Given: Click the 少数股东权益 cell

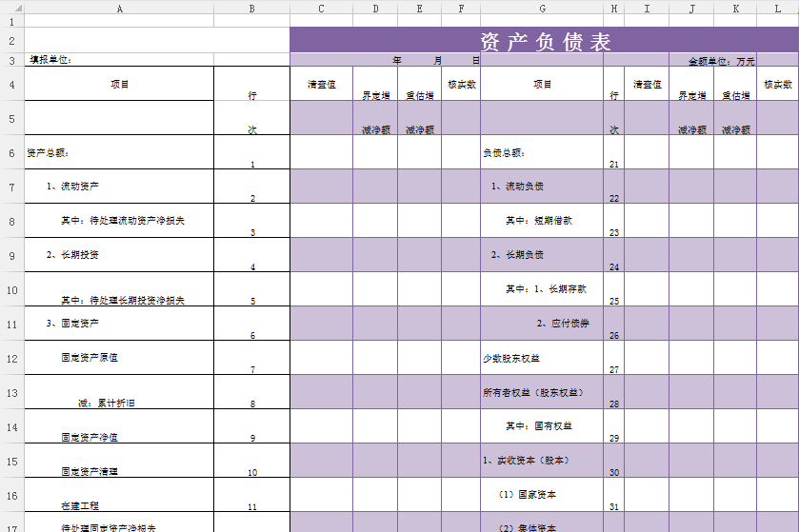Looking at the screenshot, I should (541, 358).
